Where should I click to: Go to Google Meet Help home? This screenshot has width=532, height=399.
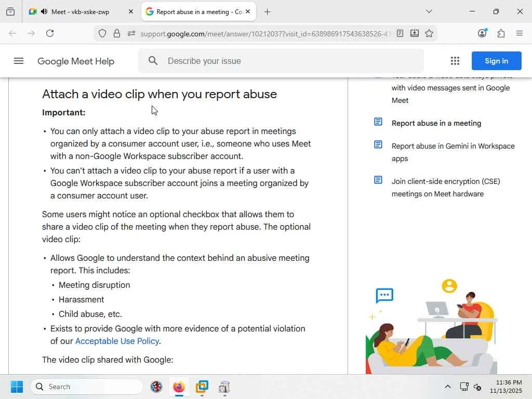[76, 61]
